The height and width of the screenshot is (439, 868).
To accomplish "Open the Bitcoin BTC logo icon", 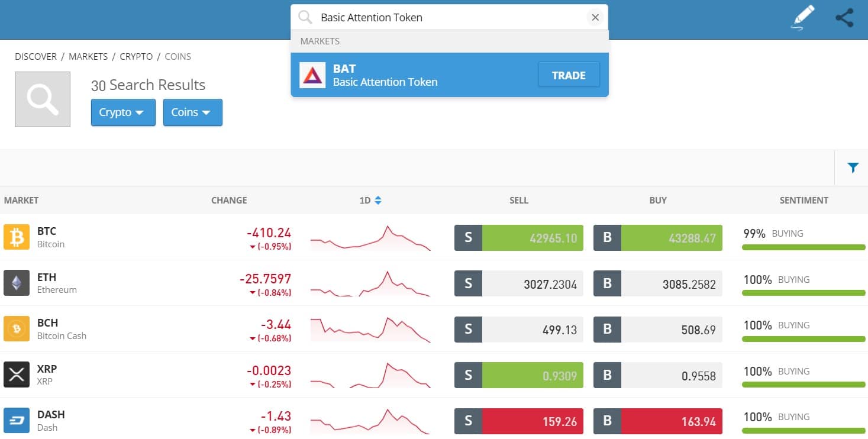I will click(x=17, y=237).
